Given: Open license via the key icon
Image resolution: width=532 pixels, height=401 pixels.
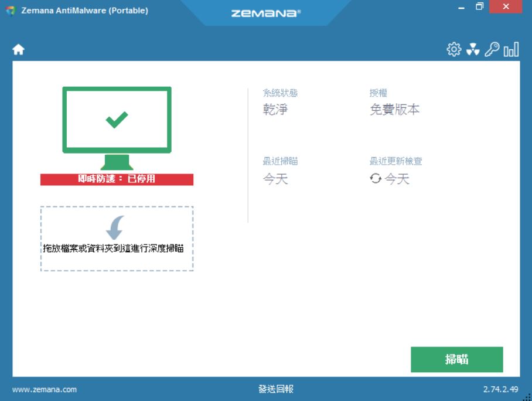Looking at the screenshot, I should coord(492,50).
